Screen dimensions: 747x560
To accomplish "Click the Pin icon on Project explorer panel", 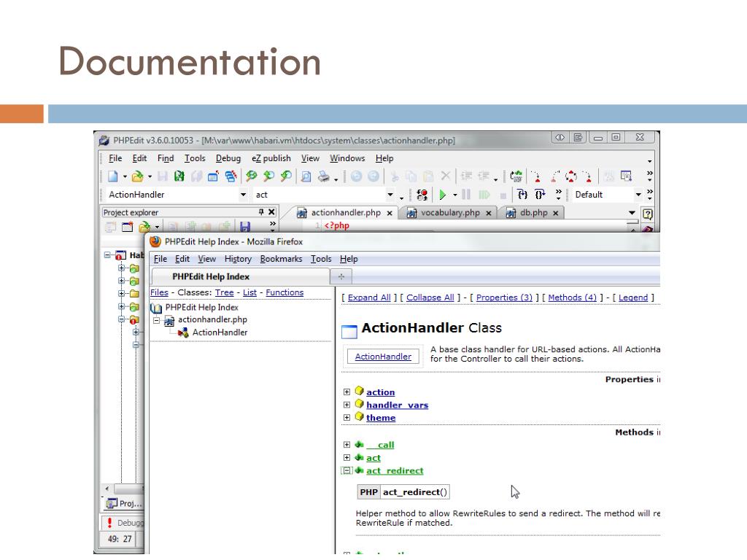I will click(x=261, y=212).
